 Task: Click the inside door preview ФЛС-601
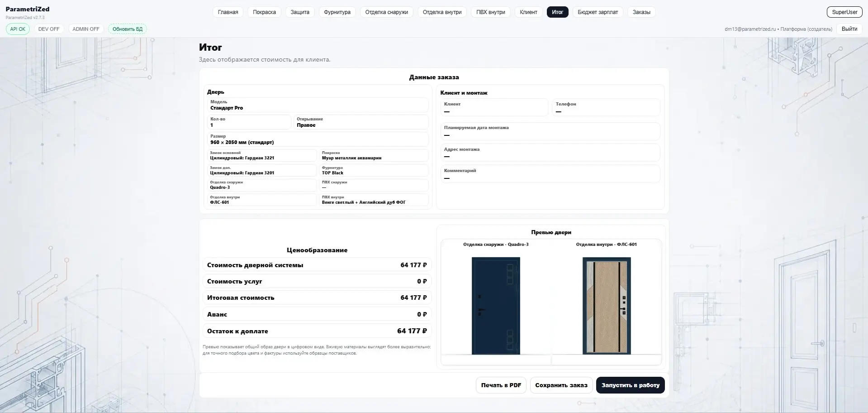[607, 306]
